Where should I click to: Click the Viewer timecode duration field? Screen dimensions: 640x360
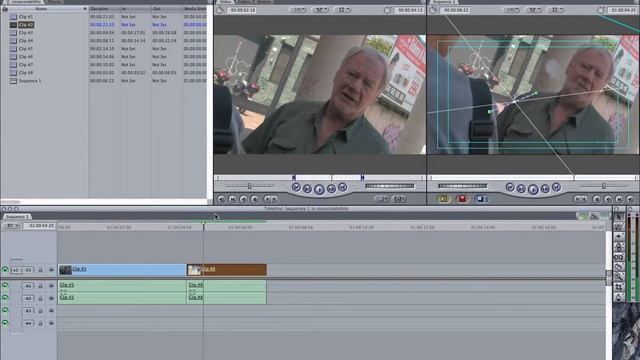pyautogui.click(x=241, y=10)
